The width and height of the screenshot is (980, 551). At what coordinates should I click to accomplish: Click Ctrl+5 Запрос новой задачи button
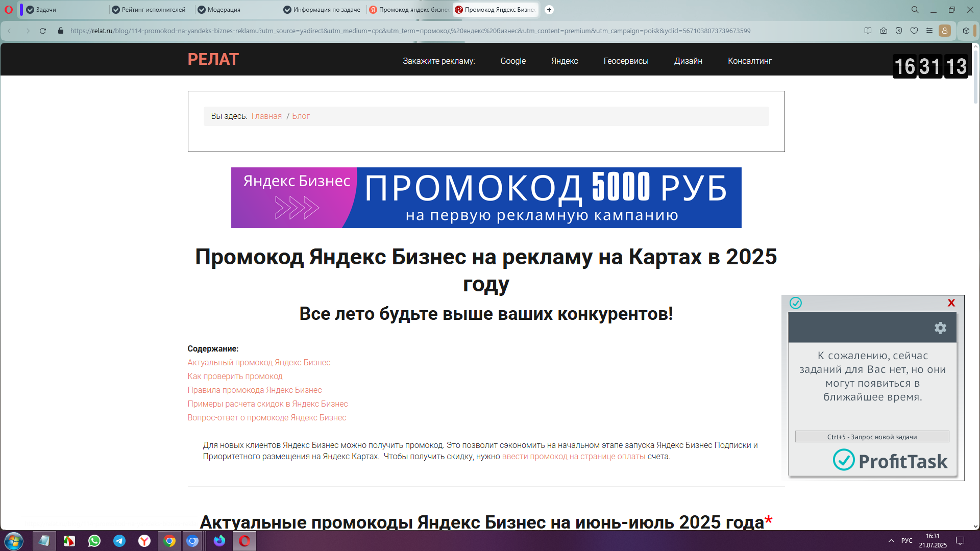pos(872,437)
